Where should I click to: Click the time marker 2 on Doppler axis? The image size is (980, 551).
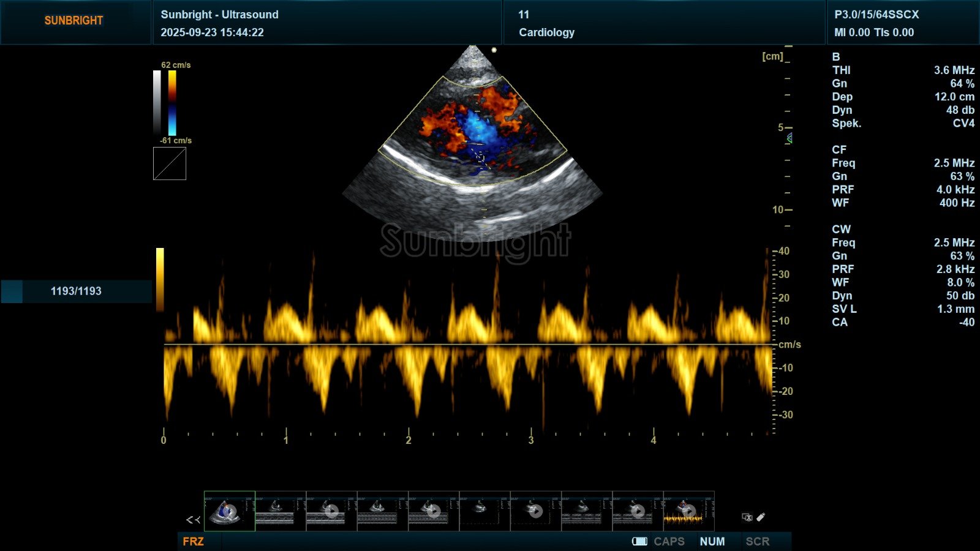point(409,440)
